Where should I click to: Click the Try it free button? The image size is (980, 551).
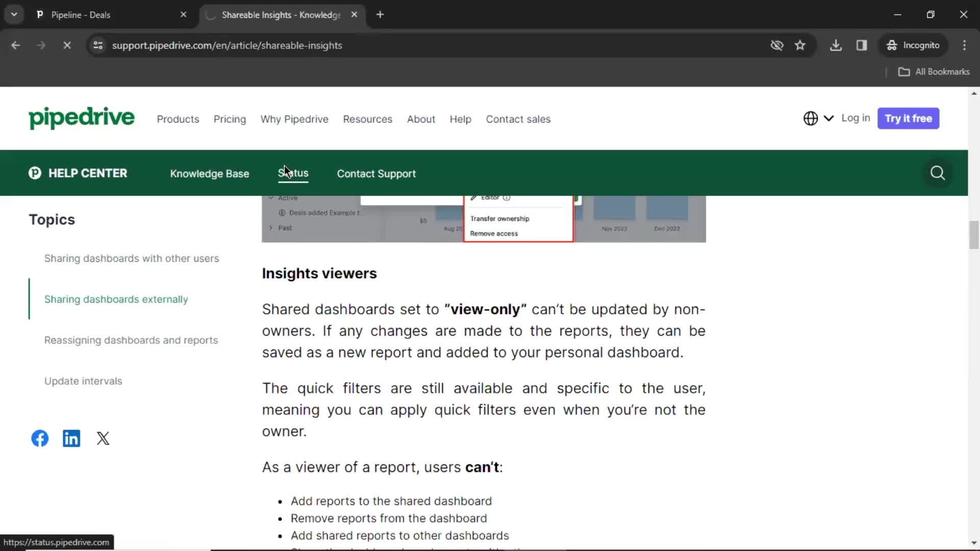point(908,118)
